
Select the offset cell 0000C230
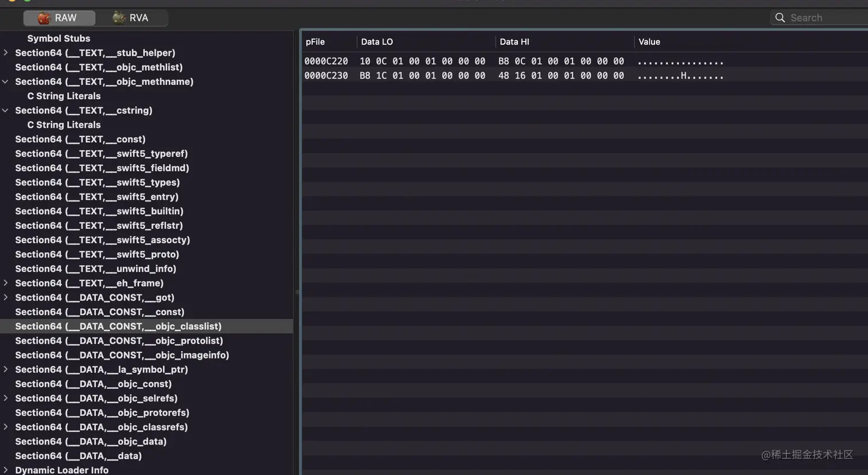point(326,76)
